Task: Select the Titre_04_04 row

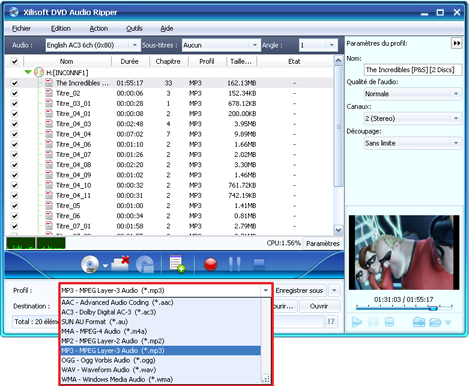Action: coord(170,134)
